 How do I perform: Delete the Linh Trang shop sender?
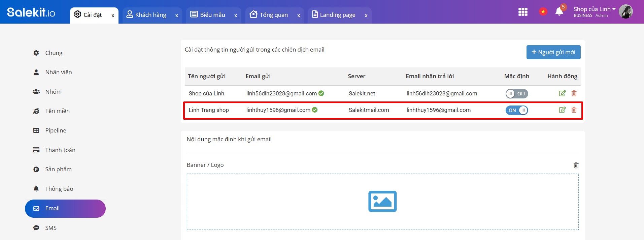(574, 110)
